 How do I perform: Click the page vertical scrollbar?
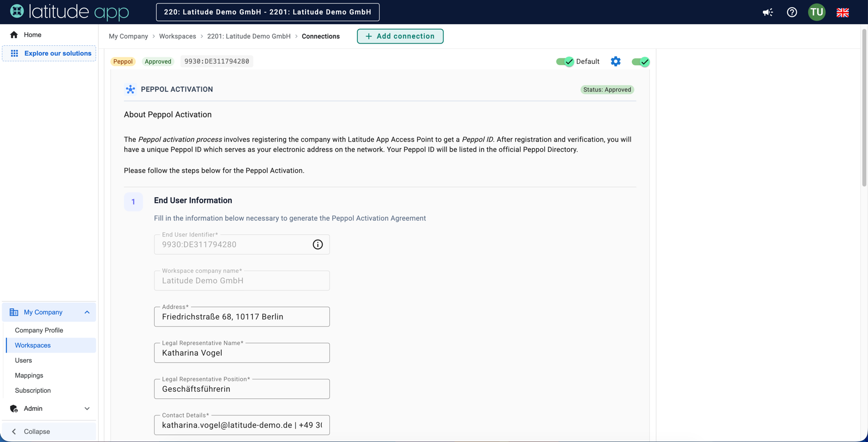tap(864, 108)
